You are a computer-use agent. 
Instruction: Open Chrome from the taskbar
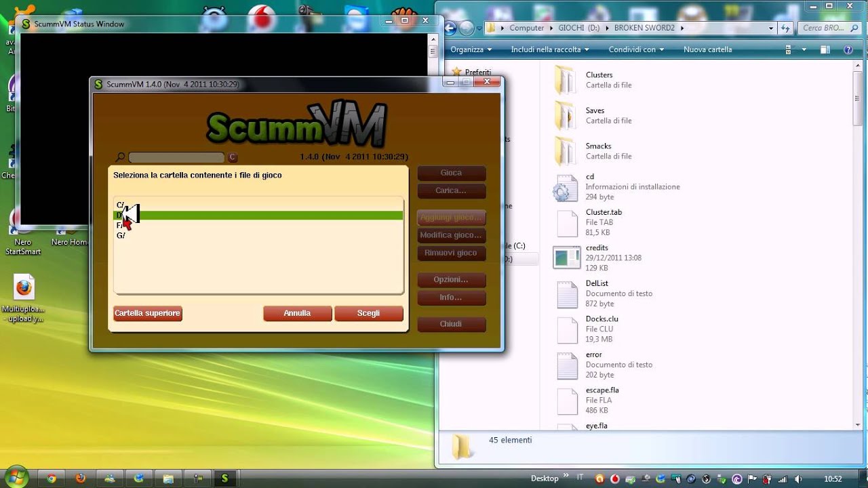(x=51, y=478)
